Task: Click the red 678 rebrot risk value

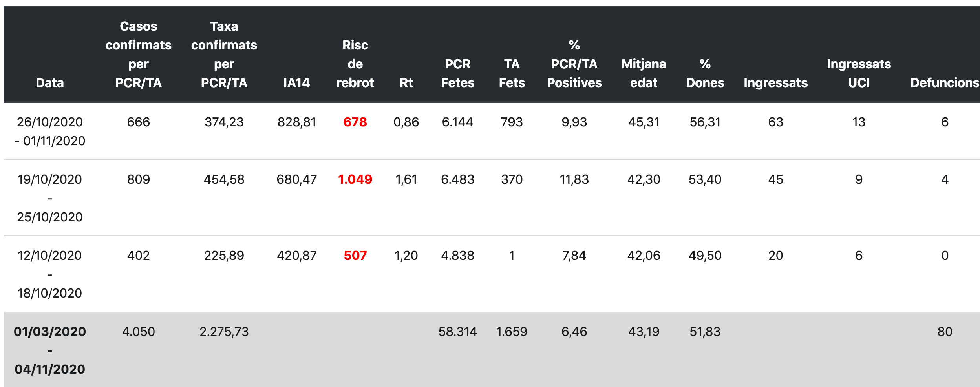Action: [355, 122]
